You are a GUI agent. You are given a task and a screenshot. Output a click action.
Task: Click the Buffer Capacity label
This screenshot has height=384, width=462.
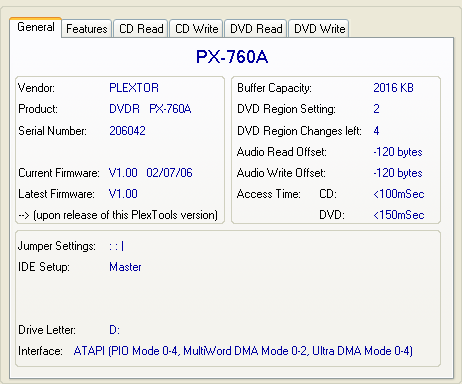point(274,88)
